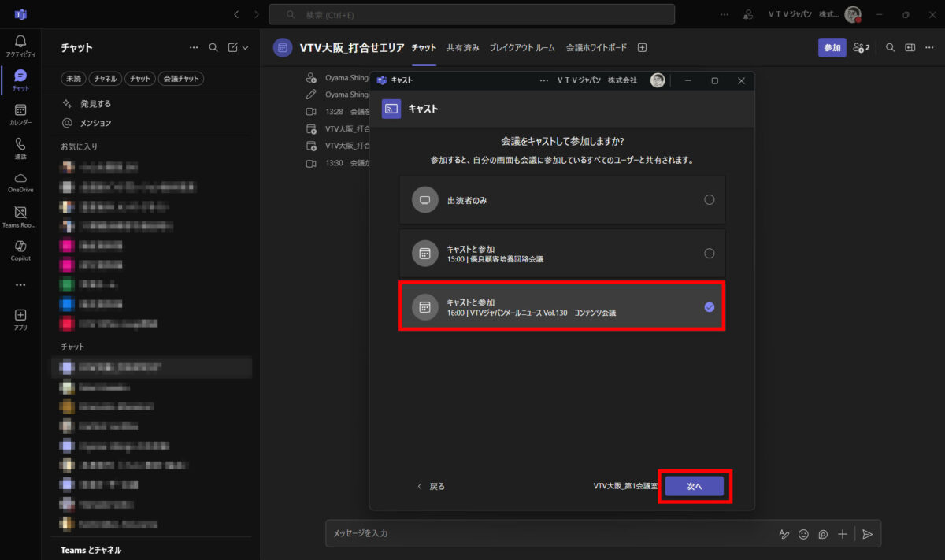Click the search icon in chat list header
Image resolution: width=945 pixels, height=560 pixels.
(x=213, y=48)
